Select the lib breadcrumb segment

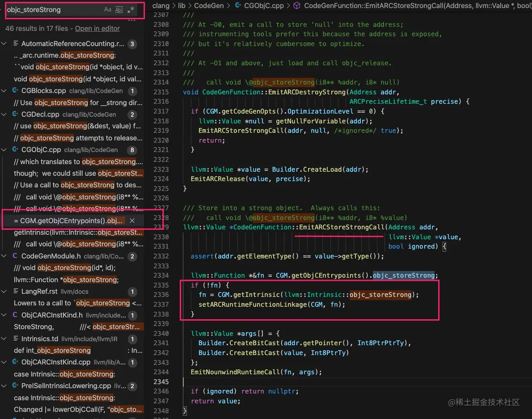[x=182, y=5]
